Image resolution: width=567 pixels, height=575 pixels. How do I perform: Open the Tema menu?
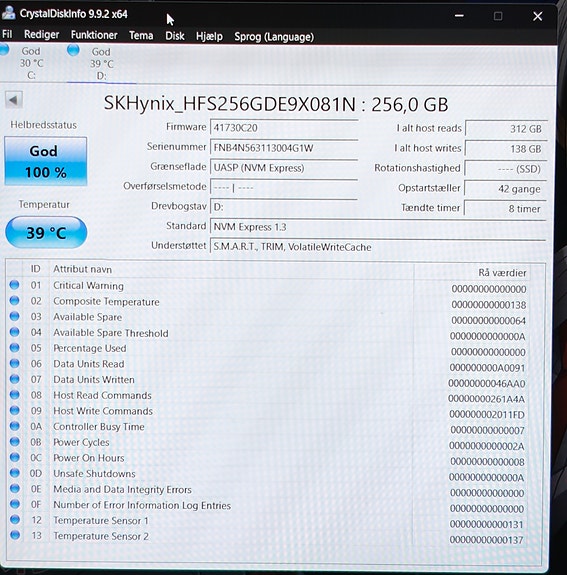coord(141,36)
